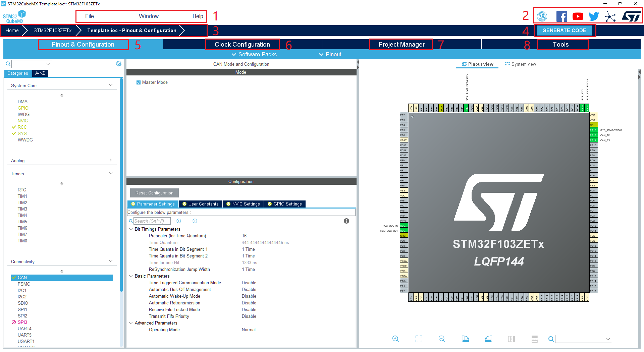This screenshot has width=644, height=352.
Task: Expand the Analog category
Action: point(111,160)
